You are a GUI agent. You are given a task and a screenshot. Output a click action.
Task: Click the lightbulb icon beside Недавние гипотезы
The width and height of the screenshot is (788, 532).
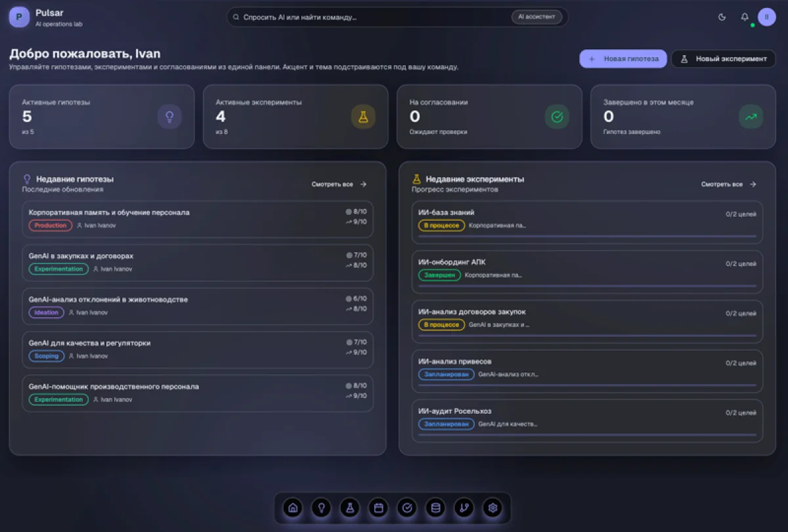click(27, 179)
